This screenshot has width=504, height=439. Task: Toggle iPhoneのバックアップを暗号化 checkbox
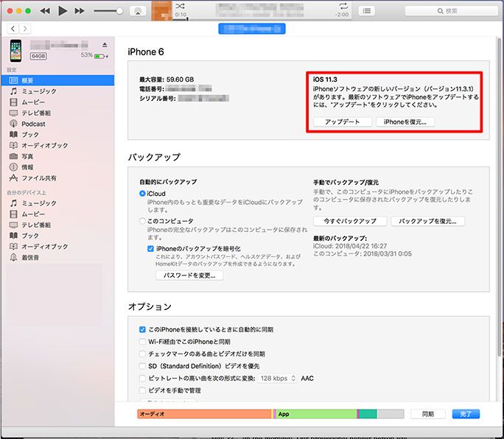(x=150, y=249)
